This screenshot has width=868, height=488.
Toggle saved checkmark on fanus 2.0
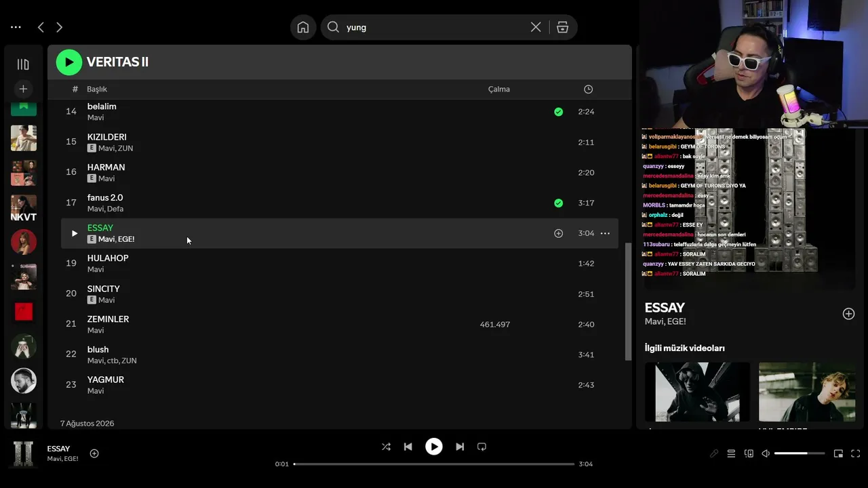click(558, 203)
